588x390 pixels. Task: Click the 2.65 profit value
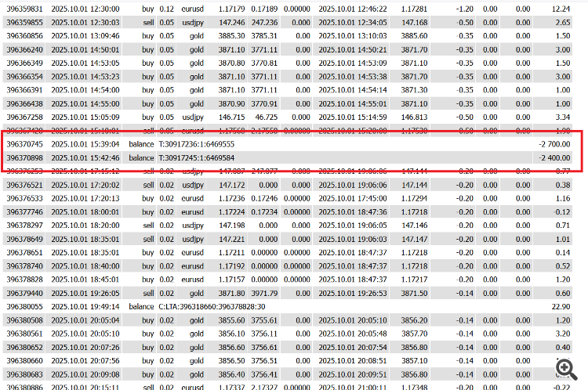click(x=563, y=23)
